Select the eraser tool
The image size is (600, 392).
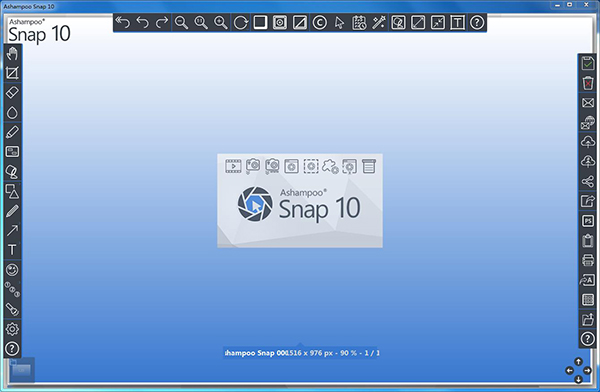pos(12,93)
